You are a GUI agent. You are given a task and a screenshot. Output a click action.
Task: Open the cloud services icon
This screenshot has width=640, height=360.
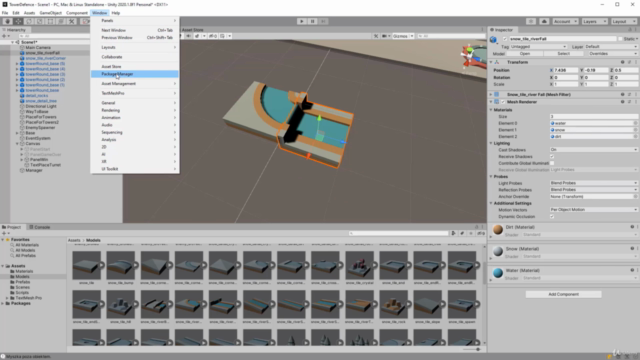coord(544,21)
